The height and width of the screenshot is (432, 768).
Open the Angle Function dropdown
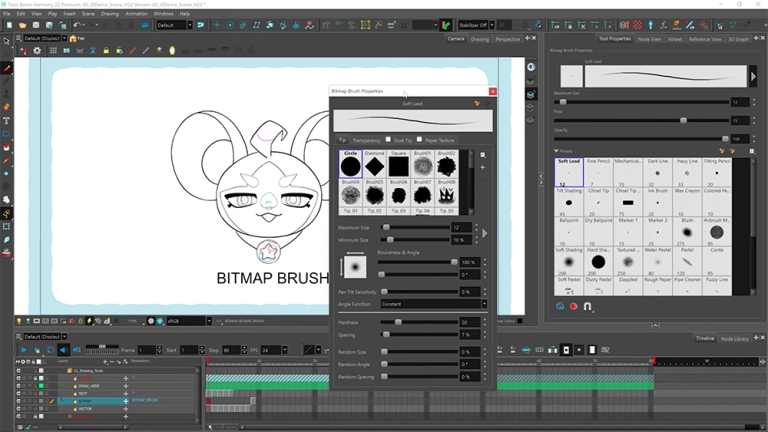point(432,304)
